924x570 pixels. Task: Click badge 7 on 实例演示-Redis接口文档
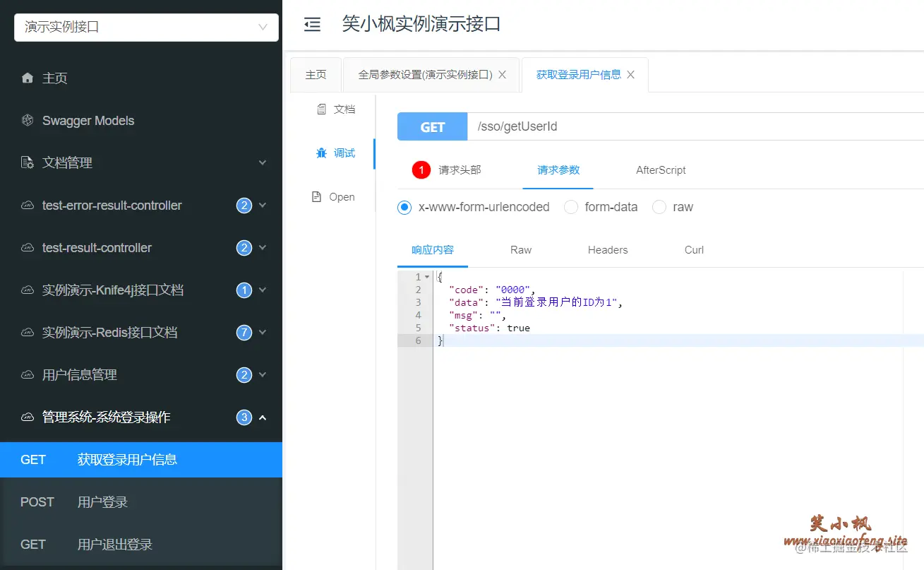[244, 333]
